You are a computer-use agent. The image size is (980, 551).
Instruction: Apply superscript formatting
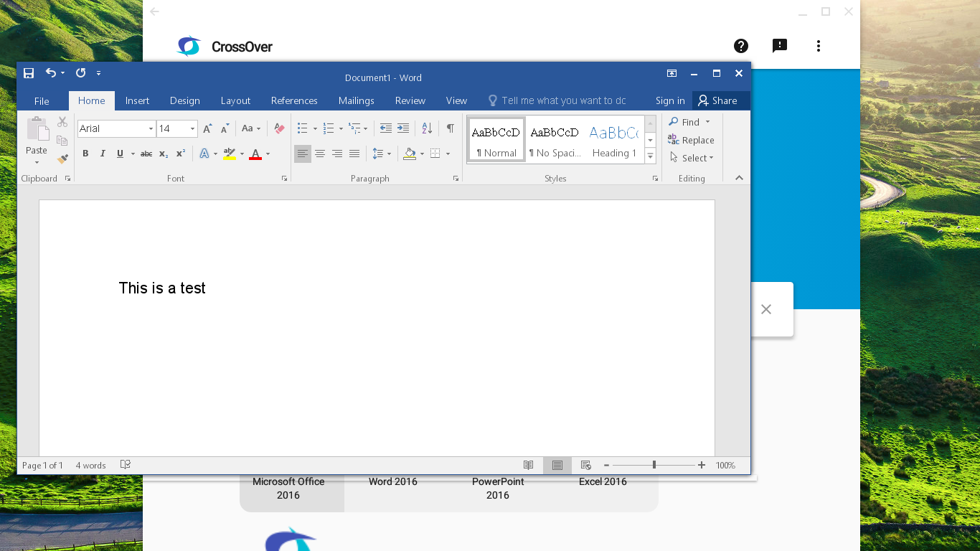181,154
